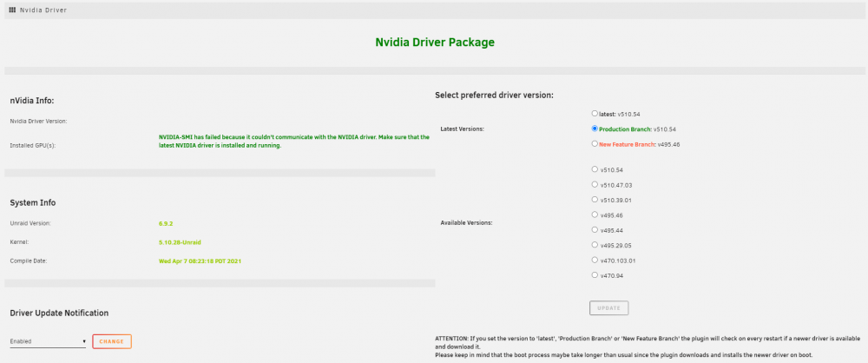
Task: Choose driver version v495.29.05
Action: point(595,244)
